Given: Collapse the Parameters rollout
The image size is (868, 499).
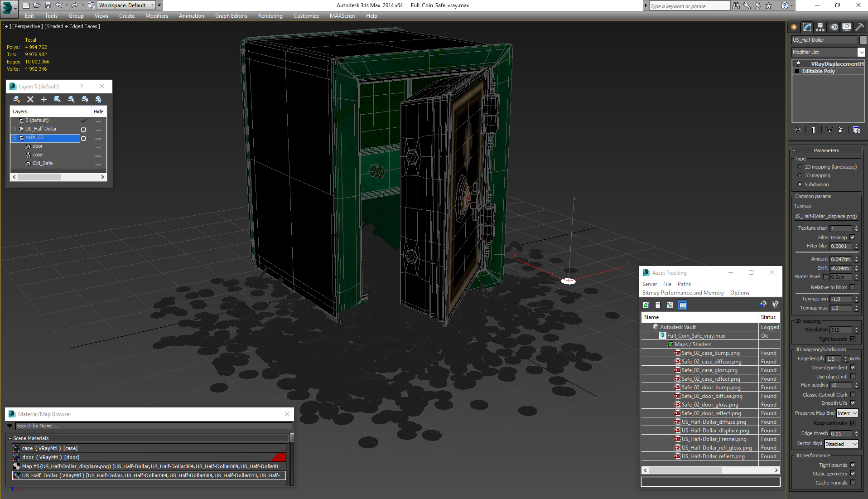Looking at the screenshot, I should [x=826, y=150].
